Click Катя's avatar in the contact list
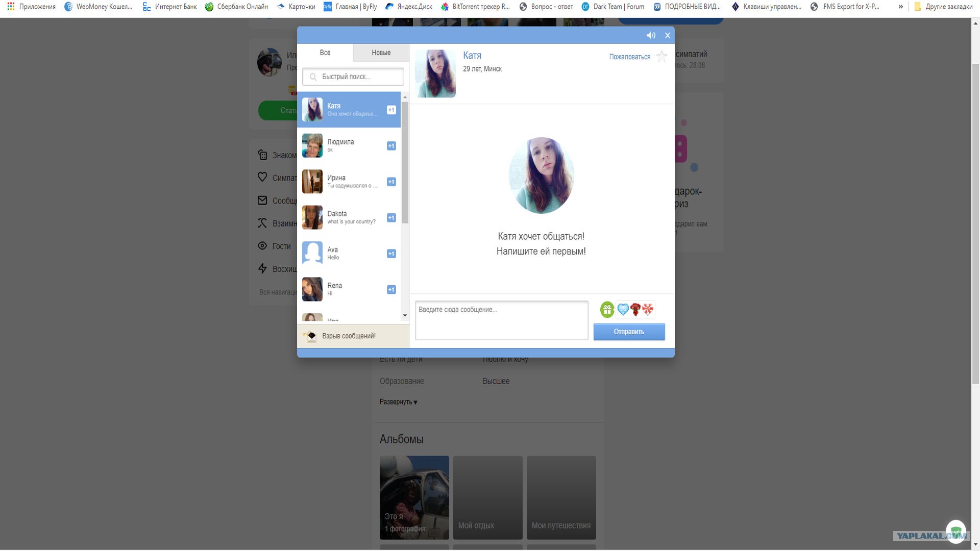This screenshot has height=551, width=980. [312, 110]
